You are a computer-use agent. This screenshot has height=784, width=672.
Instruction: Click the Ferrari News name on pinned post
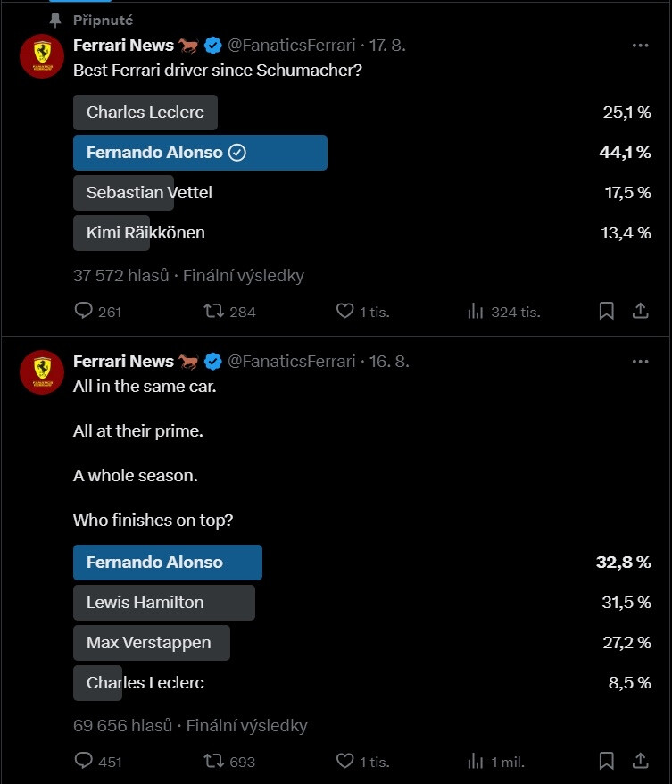tap(123, 46)
